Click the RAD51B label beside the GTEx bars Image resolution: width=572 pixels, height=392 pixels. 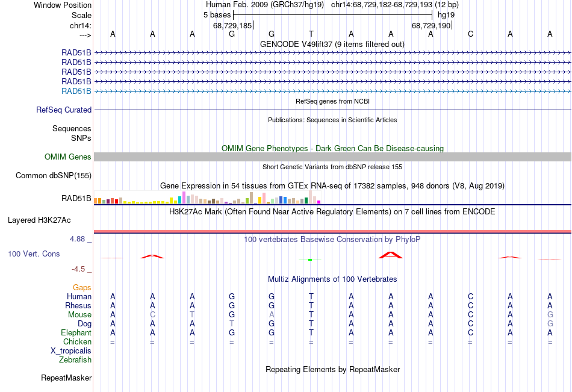76,198
